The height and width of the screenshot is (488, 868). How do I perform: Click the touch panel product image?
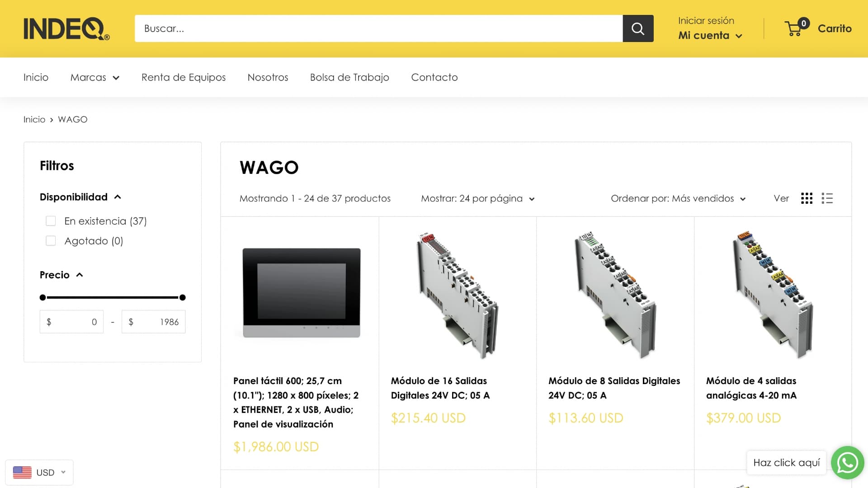(302, 293)
